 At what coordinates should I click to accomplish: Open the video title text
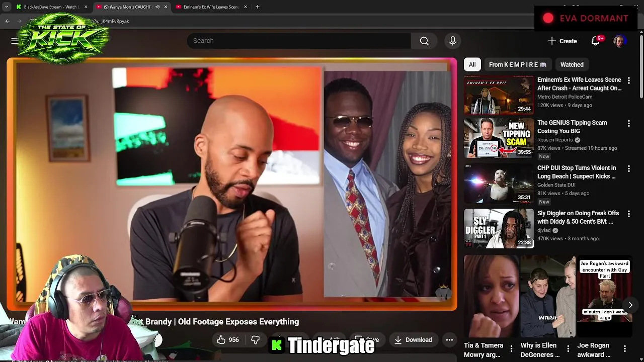(x=153, y=322)
